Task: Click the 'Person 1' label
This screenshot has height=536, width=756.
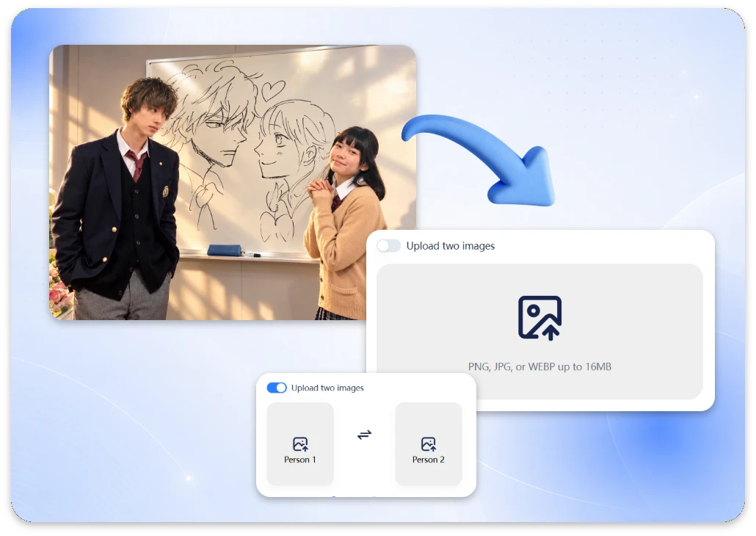Action: click(300, 460)
